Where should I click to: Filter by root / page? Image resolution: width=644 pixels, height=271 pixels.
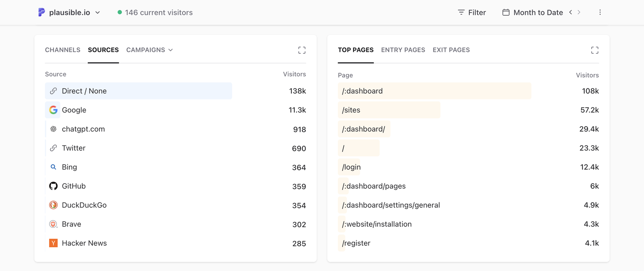point(343,148)
